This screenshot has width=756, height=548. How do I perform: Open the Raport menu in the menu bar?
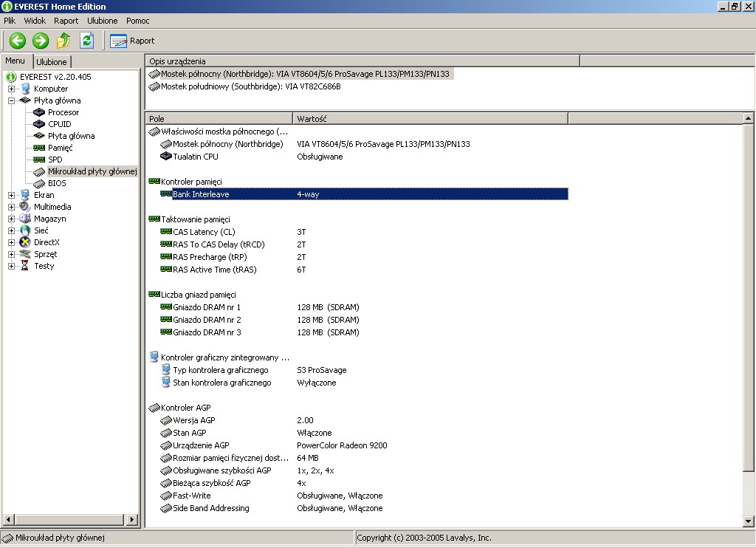click(66, 21)
